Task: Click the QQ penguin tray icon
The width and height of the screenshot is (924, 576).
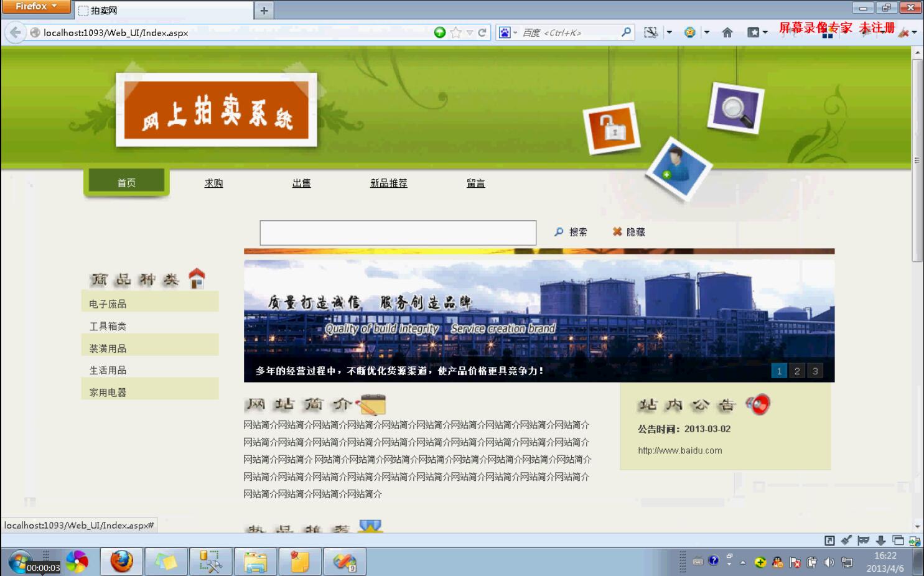Action: pos(778,562)
